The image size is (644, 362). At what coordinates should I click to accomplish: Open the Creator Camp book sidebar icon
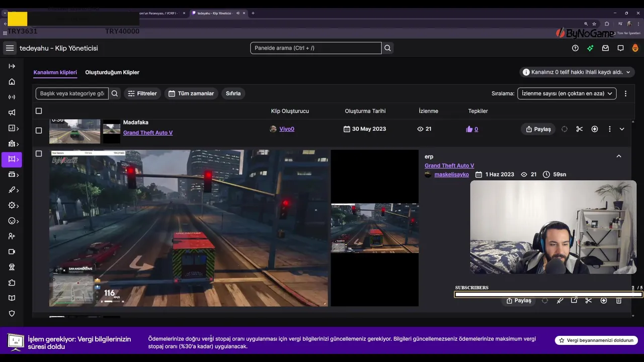tap(12, 298)
